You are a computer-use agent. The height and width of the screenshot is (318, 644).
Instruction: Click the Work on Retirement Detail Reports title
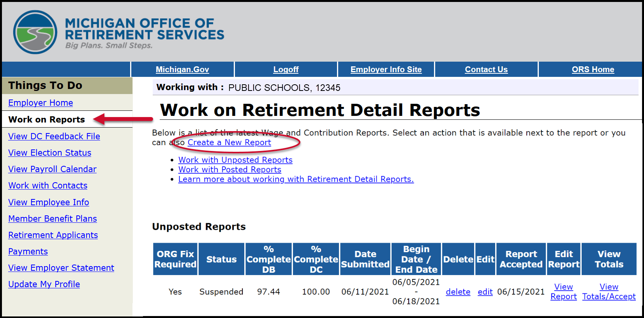click(320, 110)
